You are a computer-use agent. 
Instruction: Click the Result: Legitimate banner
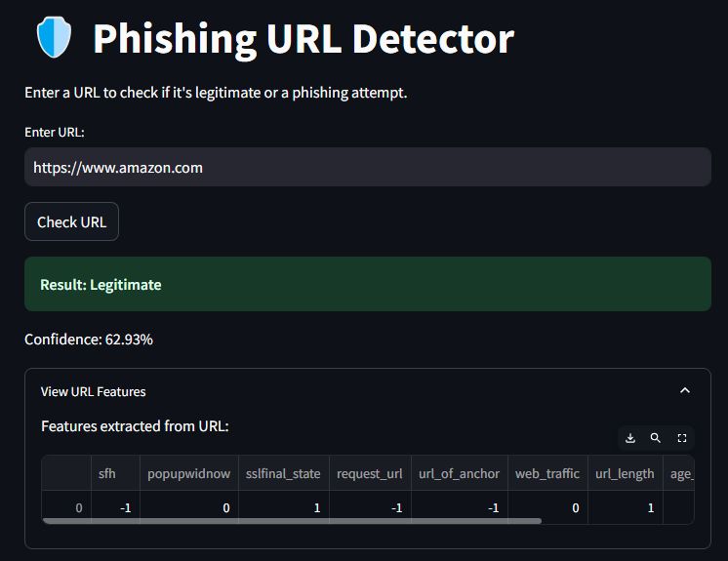click(x=367, y=285)
